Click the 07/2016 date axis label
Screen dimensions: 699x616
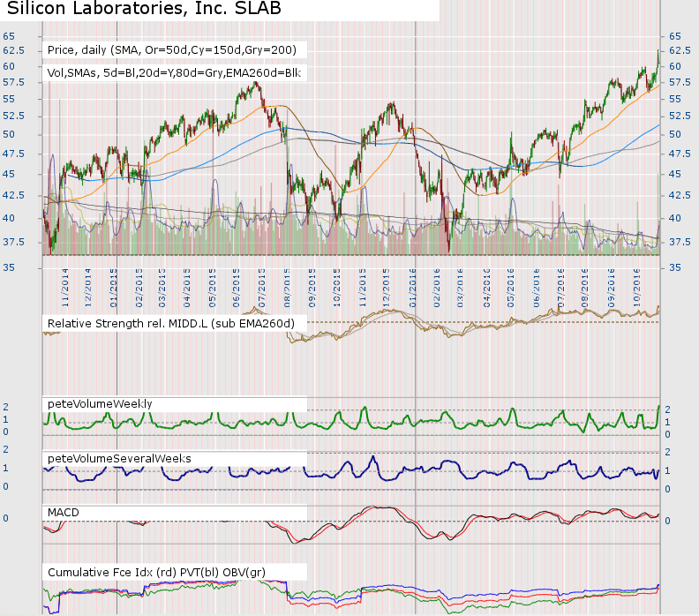(560, 288)
